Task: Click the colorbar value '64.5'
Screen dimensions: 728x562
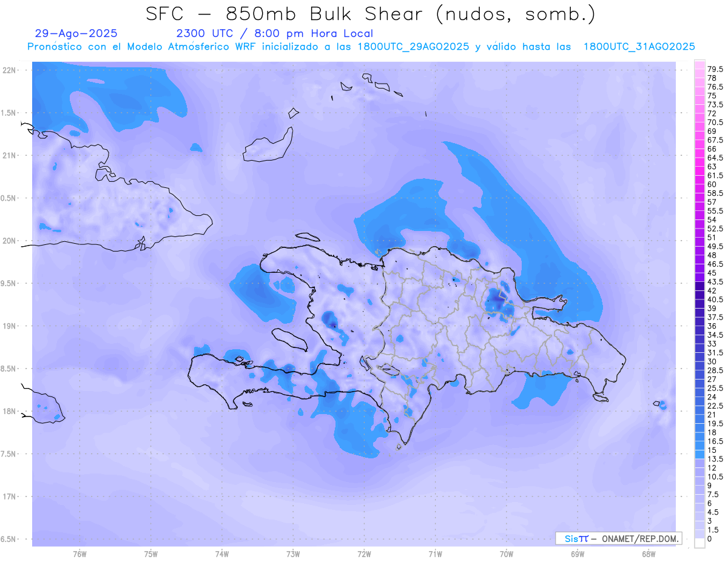Action: click(x=715, y=158)
